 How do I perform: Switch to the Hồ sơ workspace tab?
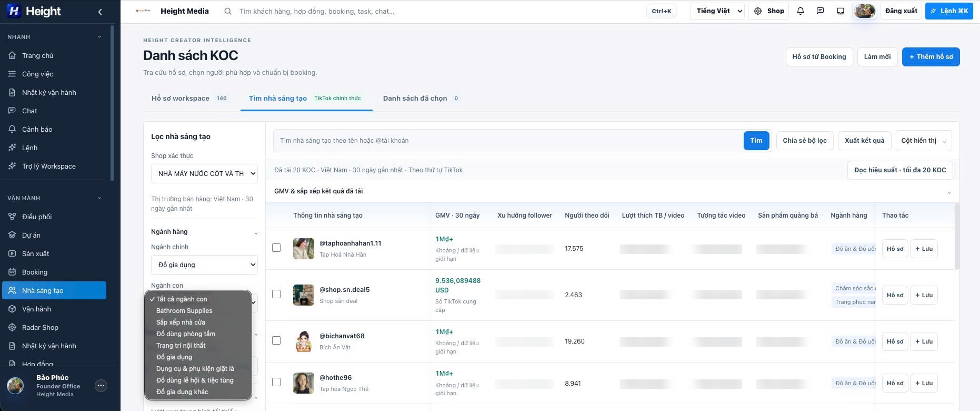click(x=189, y=98)
